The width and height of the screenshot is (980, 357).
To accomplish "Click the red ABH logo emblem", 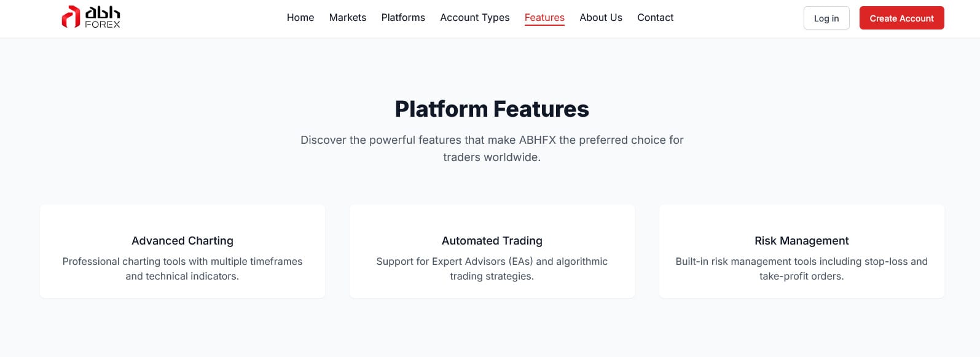I will click(x=71, y=17).
